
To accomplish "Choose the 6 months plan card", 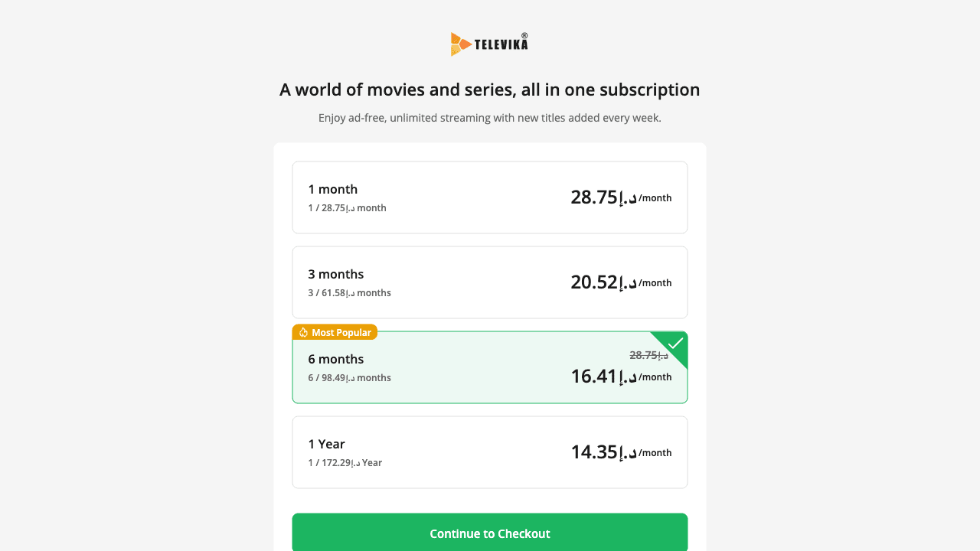I will [490, 367].
